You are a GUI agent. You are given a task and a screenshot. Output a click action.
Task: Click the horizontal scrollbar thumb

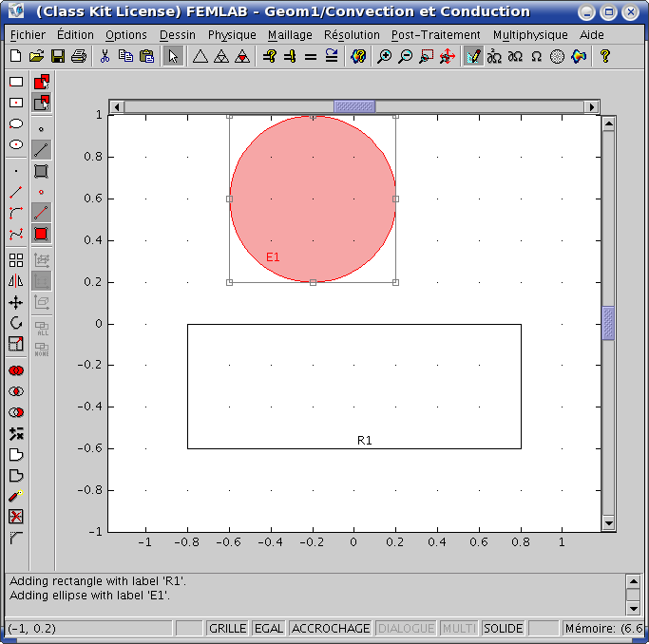353,106
